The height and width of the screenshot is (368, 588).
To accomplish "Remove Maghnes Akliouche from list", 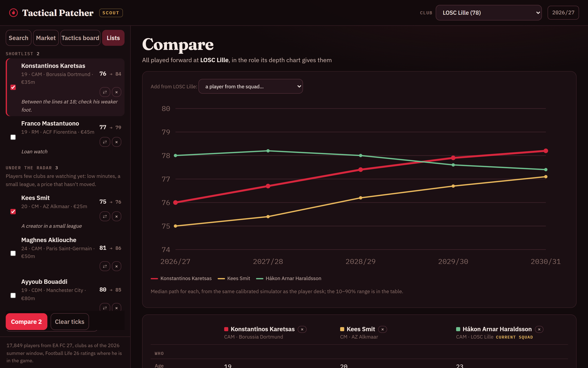I will tap(116, 266).
